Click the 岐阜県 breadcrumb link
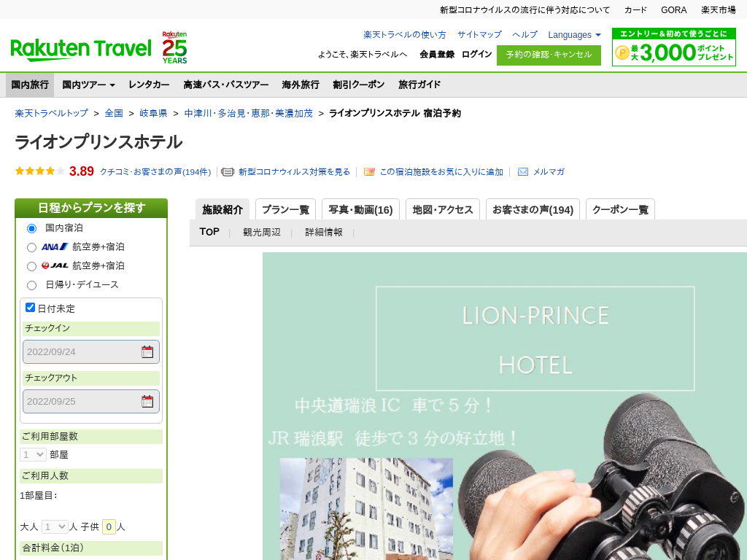This screenshot has height=560, width=747. coord(153,113)
